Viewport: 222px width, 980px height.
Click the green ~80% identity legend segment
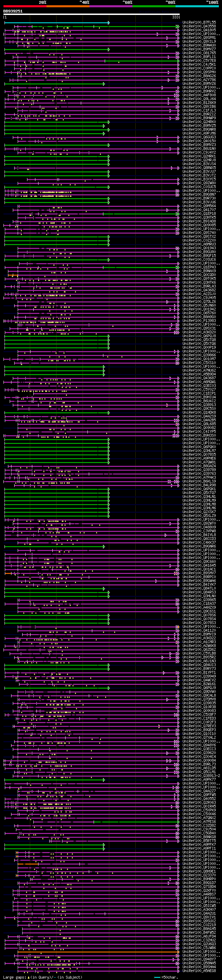coord(154,6)
